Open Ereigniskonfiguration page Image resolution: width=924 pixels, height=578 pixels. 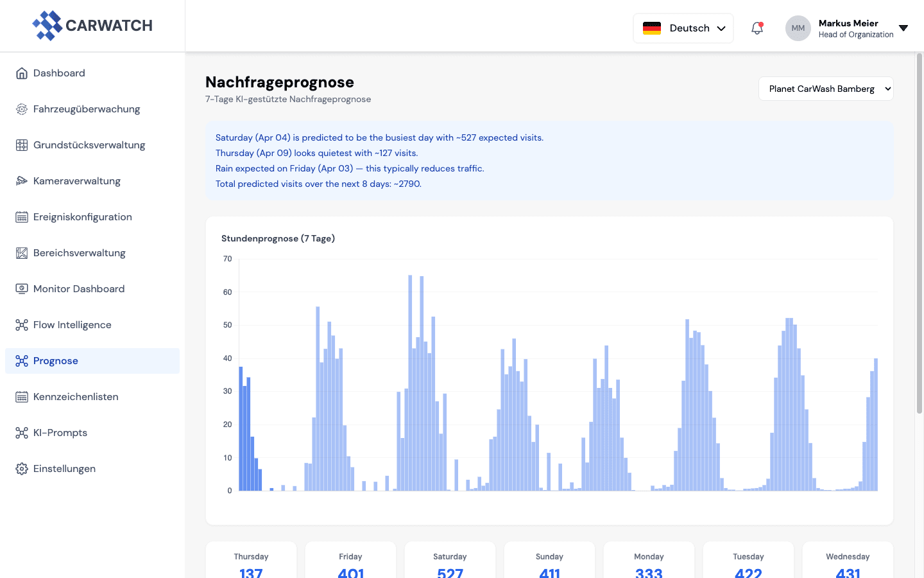[83, 217]
